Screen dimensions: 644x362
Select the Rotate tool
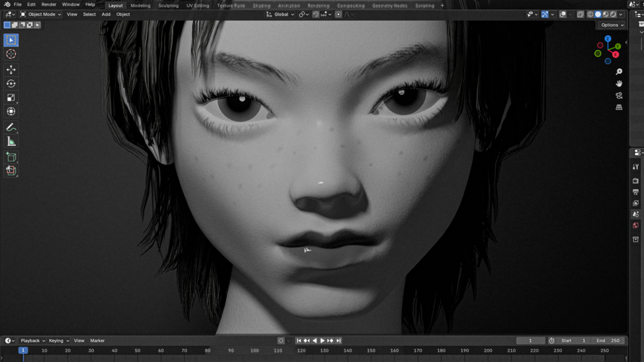point(11,84)
